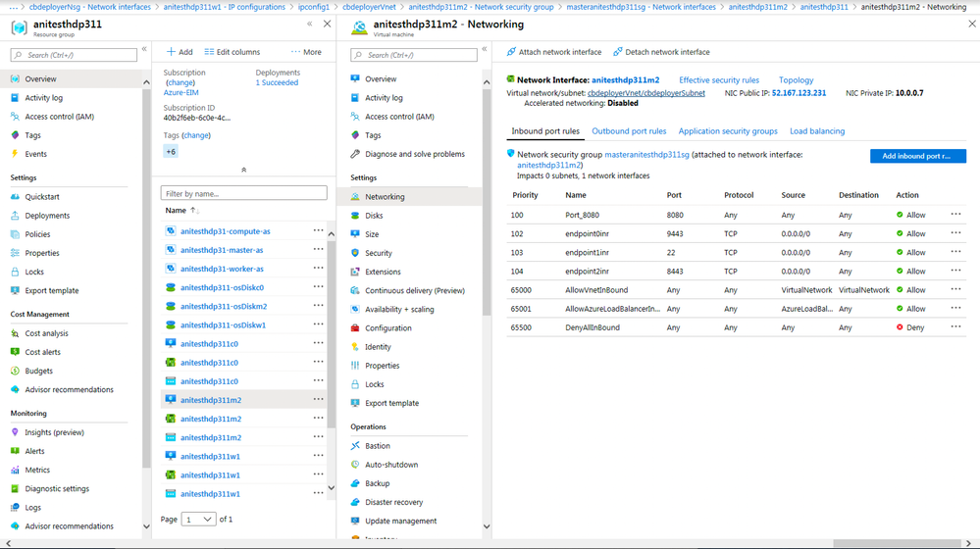Click the Disks icon in VM menu
Image resolution: width=980 pixels, height=549 pixels.
(x=355, y=216)
